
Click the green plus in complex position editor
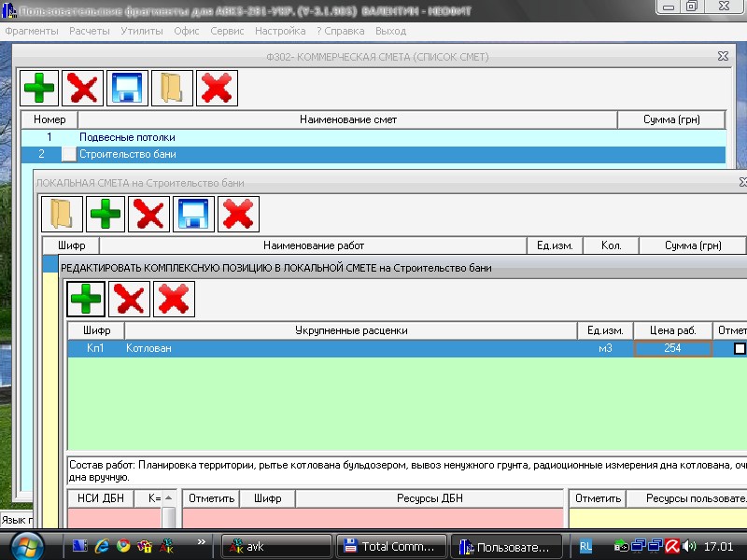(86, 300)
